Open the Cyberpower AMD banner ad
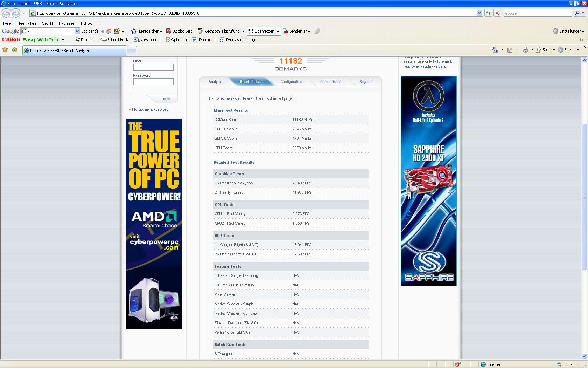The width and height of the screenshot is (588, 368). (x=154, y=224)
